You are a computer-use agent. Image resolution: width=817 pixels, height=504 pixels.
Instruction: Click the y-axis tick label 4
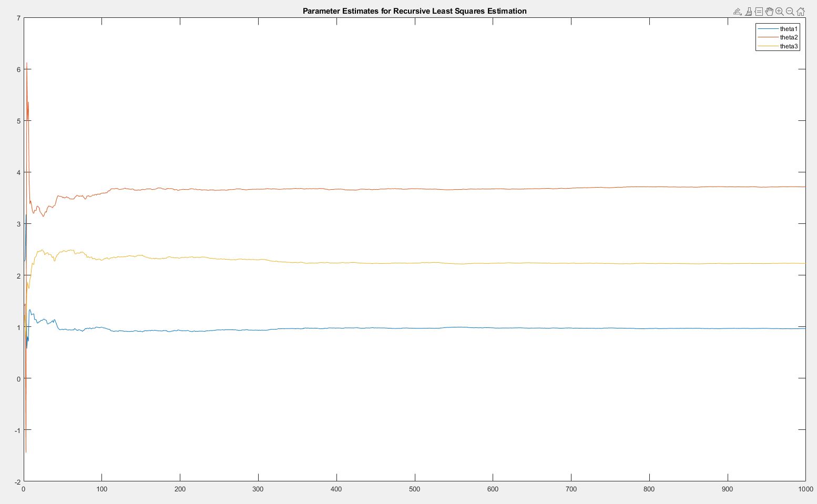click(x=18, y=172)
